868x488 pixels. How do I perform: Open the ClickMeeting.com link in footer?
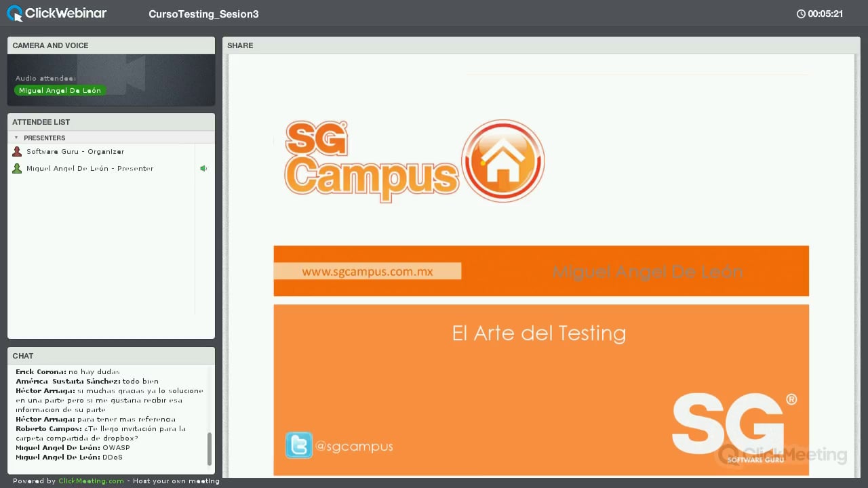(x=91, y=481)
